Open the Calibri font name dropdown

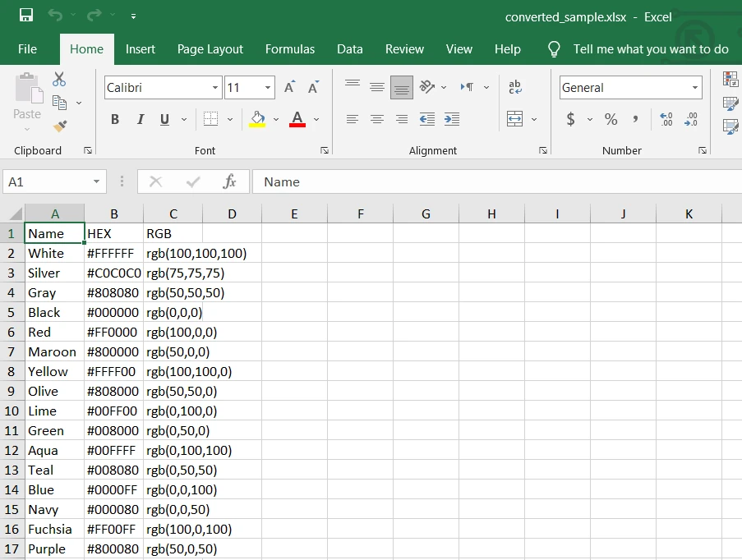[215, 88]
